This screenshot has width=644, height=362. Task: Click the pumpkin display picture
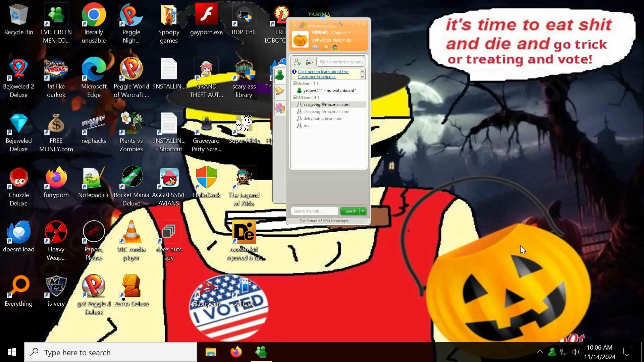pyautogui.click(x=300, y=40)
